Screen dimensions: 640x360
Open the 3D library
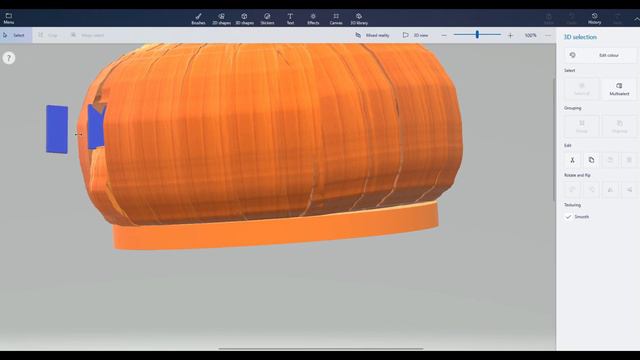[x=359, y=18]
